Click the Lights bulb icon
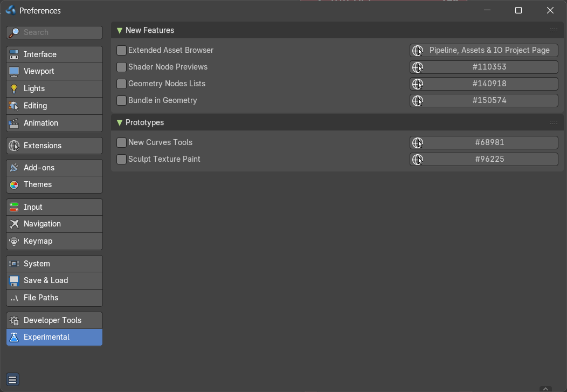Screen dimensions: 567x392 click(x=14, y=88)
